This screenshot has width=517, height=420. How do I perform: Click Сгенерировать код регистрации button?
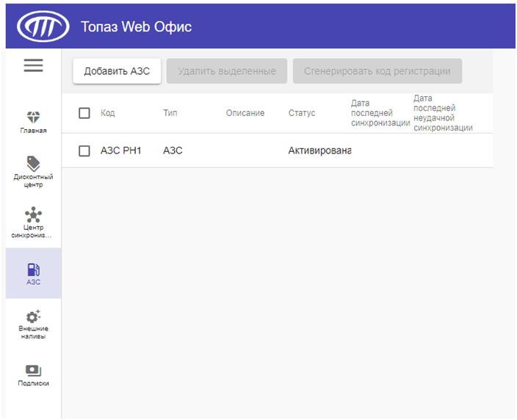[x=377, y=71]
